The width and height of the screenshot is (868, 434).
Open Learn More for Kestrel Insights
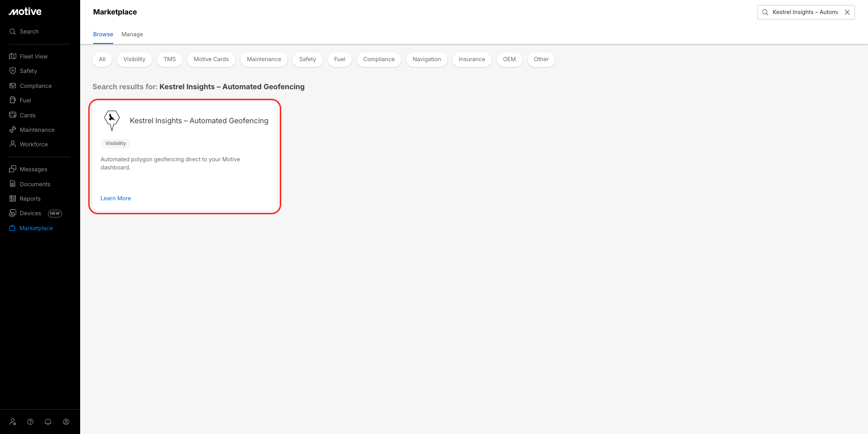pyautogui.click(x=116, y=198)
